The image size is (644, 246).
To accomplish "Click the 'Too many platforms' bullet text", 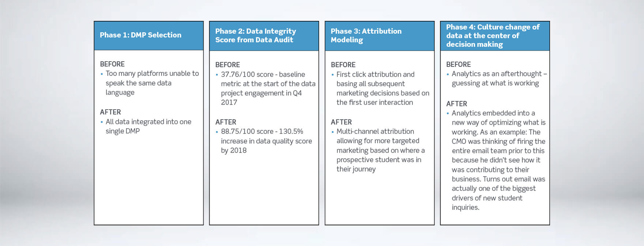I will (152, 83).
